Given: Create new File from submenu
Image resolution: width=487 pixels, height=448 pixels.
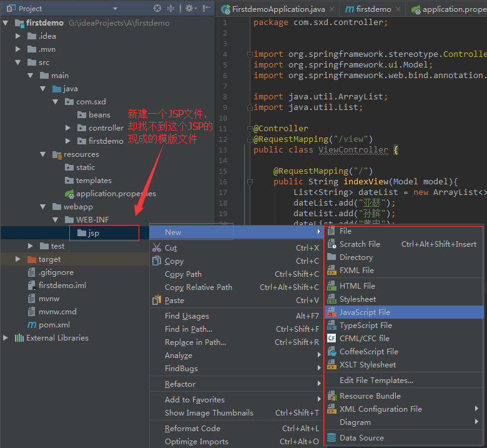Looking at the screenshot, I should point(404,231).
